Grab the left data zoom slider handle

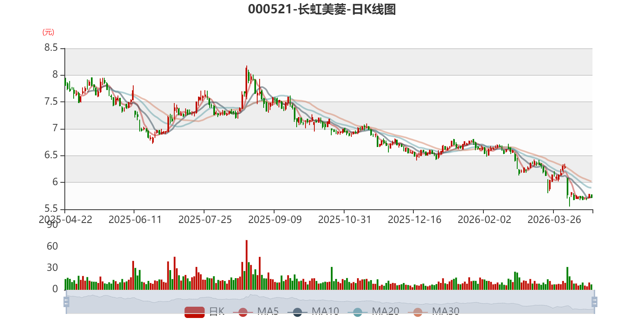coord(66,302)
